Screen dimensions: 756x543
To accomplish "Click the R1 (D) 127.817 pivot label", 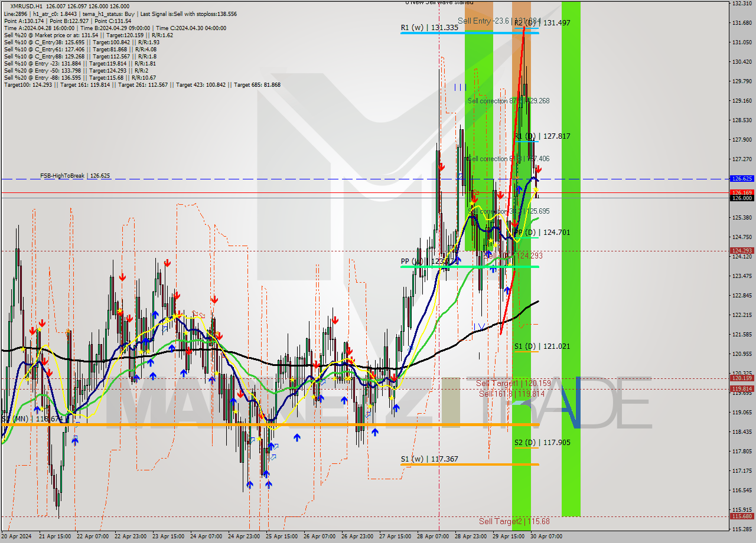I will 542,136.
